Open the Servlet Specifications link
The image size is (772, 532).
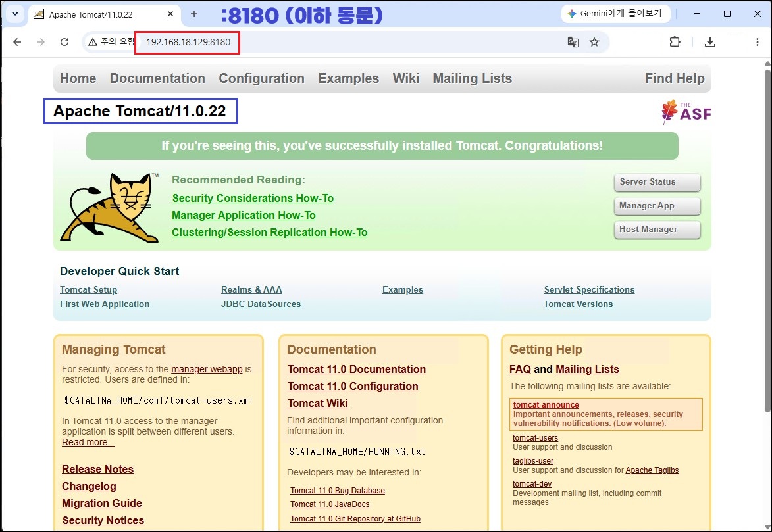click(589, 290)
